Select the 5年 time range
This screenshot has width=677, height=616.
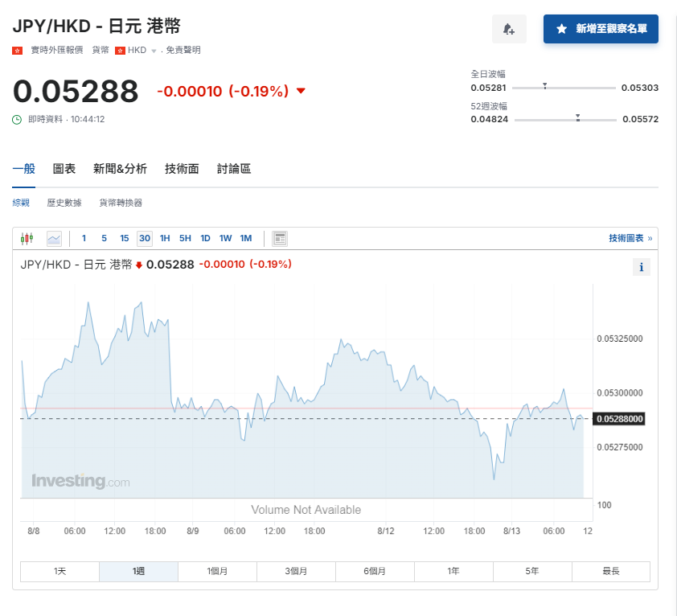tap(531, 571)
